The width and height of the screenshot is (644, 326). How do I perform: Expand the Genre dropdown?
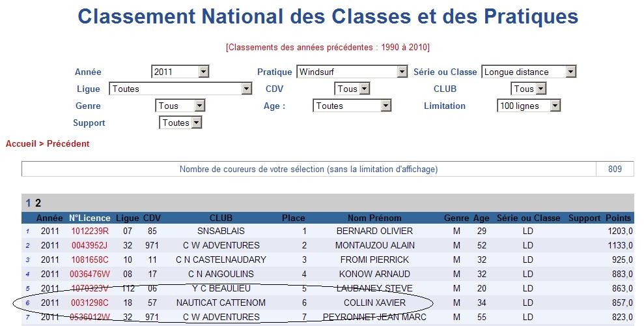tap(180, 106)
